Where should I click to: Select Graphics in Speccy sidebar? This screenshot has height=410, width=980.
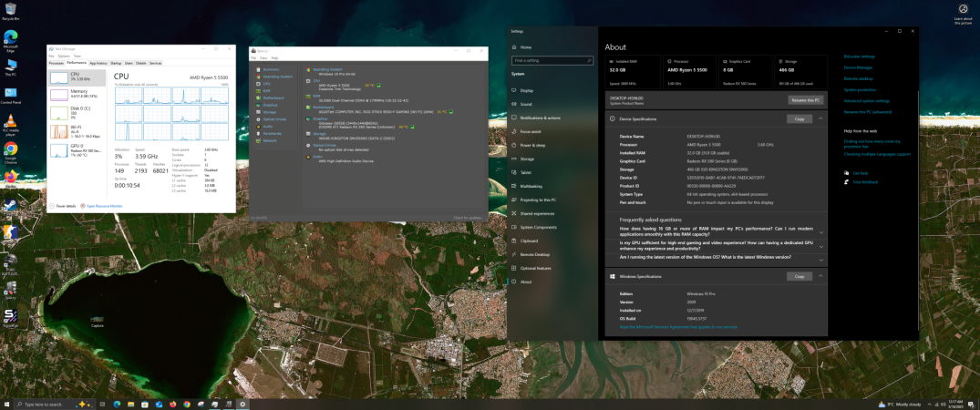(267, 105)
